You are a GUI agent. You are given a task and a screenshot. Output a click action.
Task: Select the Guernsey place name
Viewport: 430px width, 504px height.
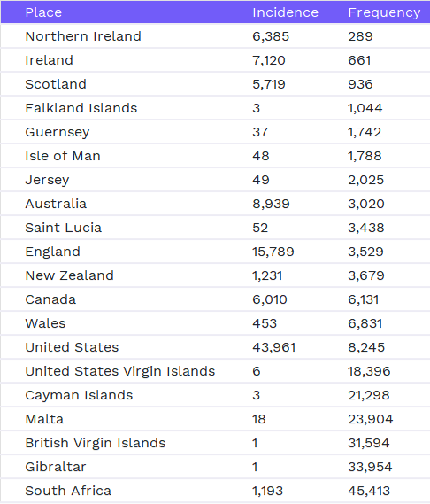[58, 133]
